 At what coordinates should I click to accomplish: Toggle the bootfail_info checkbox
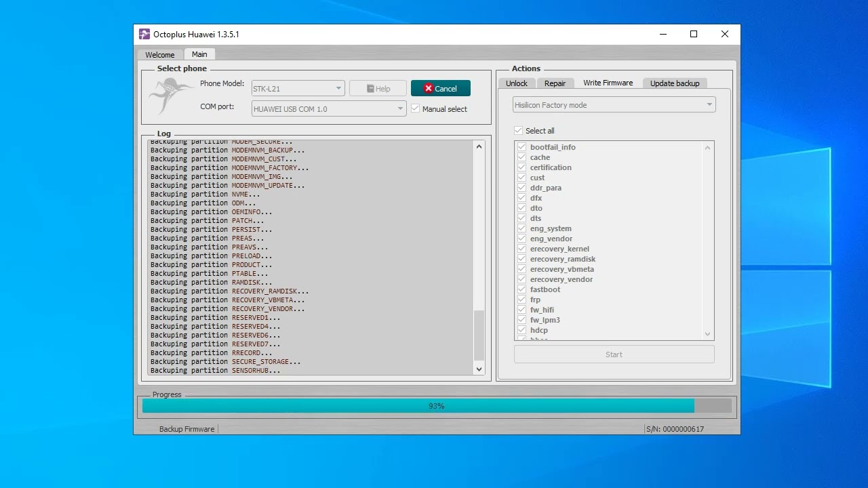pos(521,147)
